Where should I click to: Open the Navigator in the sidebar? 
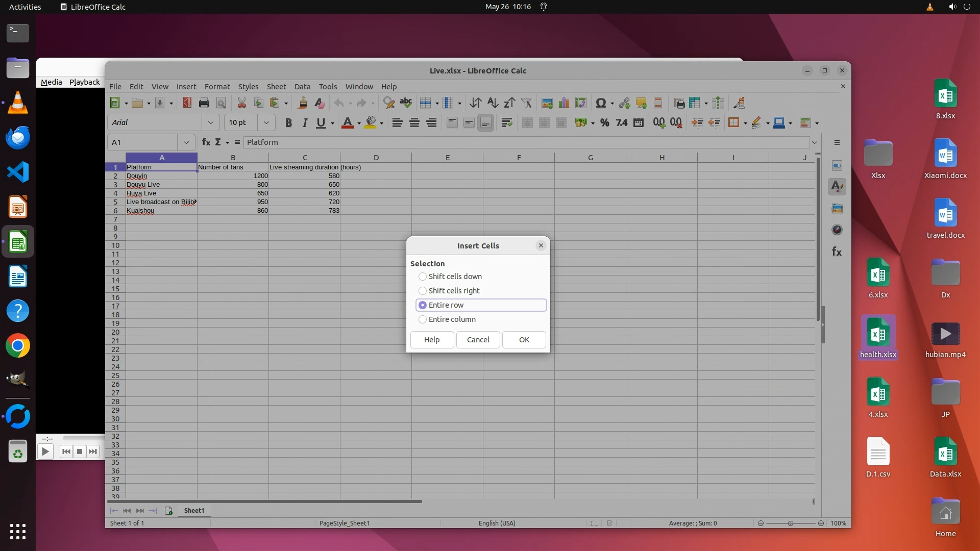click(837, 230)
